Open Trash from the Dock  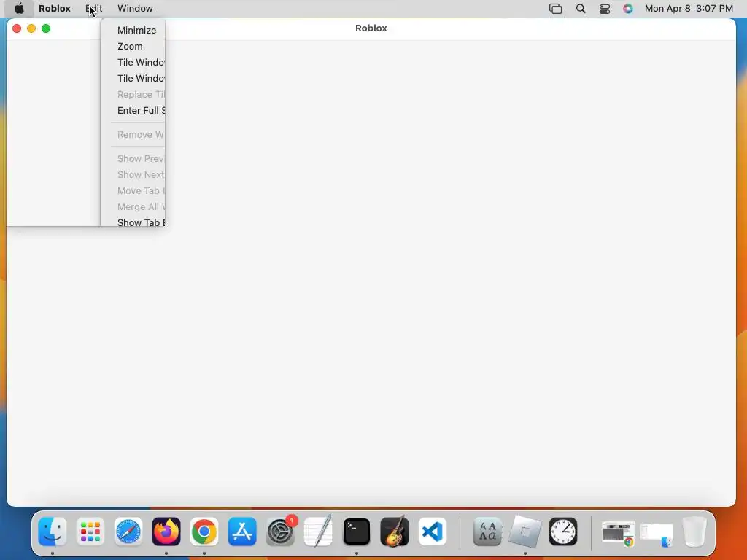click(x=694, y=532)
